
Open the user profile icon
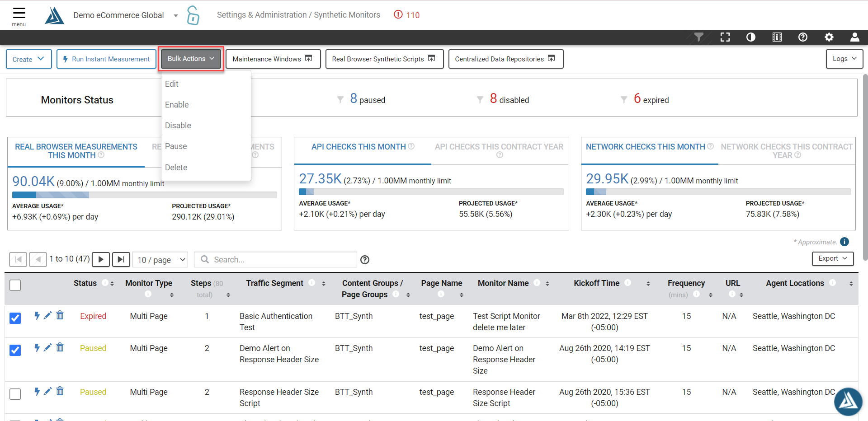click(x=855, y=37)
